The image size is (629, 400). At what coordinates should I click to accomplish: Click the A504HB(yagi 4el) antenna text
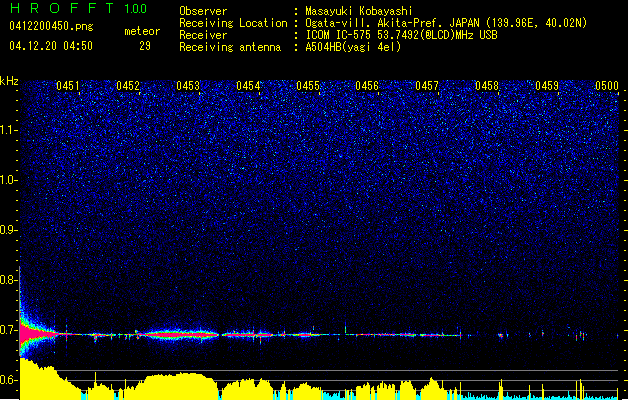[x=353, y=47]
